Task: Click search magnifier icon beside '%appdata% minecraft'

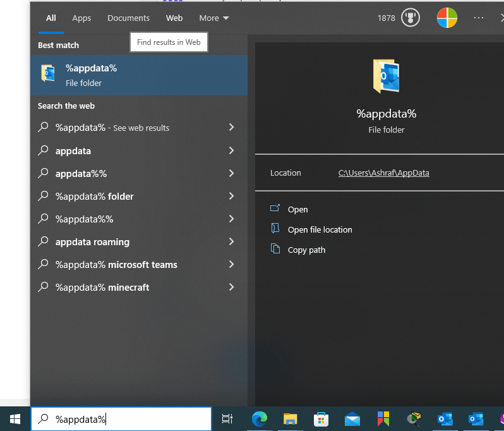Action: point(43,287)
